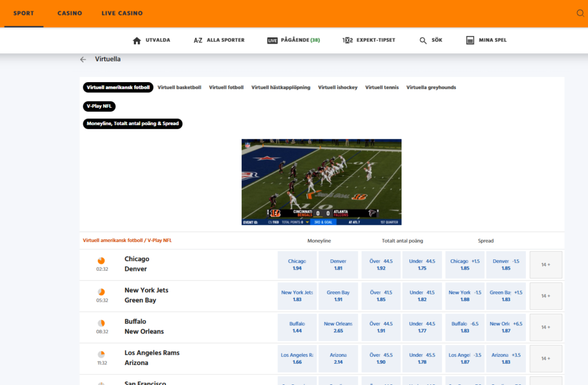This screenshot has height=385, width=588.
Task: Toggle the Moneyline, Totalt antal poäng & Spread pill
Action: (133, 123)
